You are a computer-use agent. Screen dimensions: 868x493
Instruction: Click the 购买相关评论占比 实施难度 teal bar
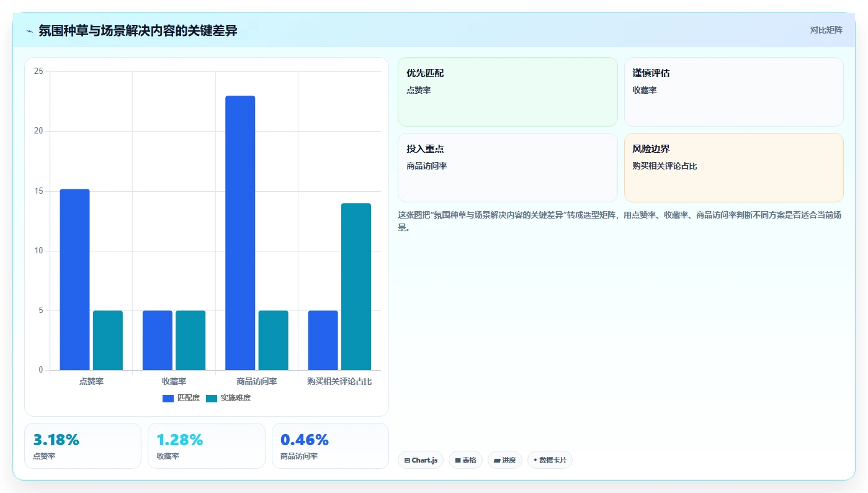[356, 287]
